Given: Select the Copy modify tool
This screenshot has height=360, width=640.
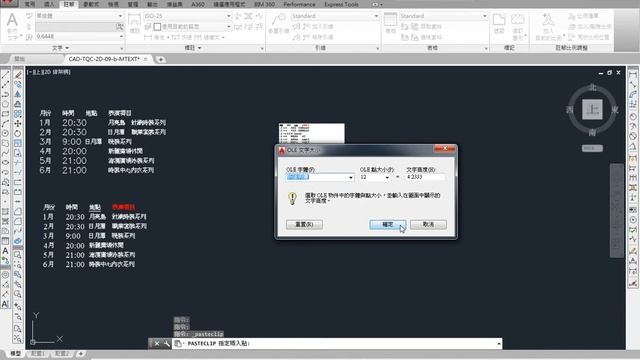Looking at the screenshot, I should (18, 85).
